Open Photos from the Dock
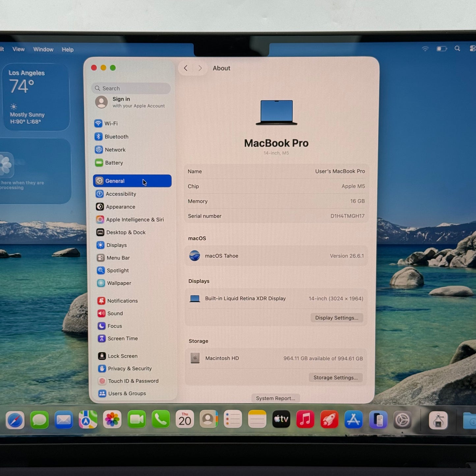476x476 pixels. click(112, 419)
